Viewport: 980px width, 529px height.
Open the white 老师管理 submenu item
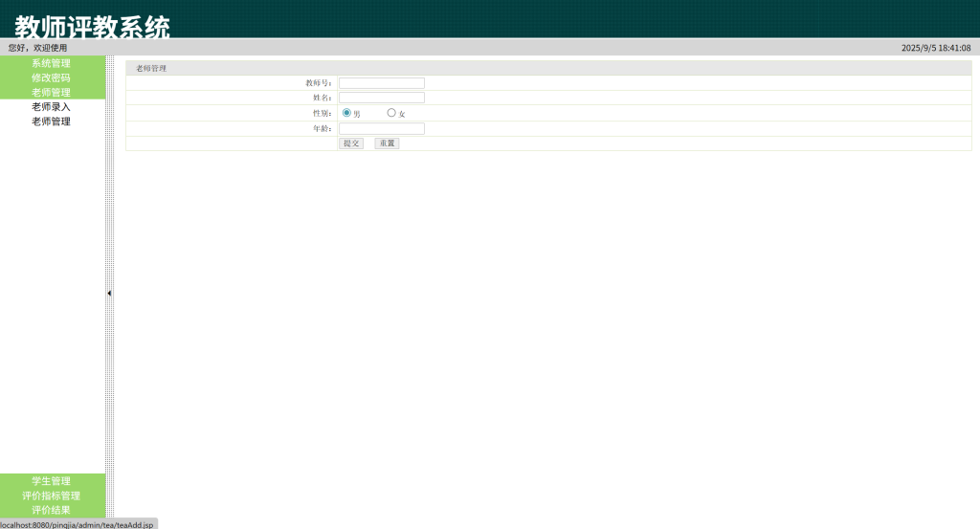[x=52, y=121]
